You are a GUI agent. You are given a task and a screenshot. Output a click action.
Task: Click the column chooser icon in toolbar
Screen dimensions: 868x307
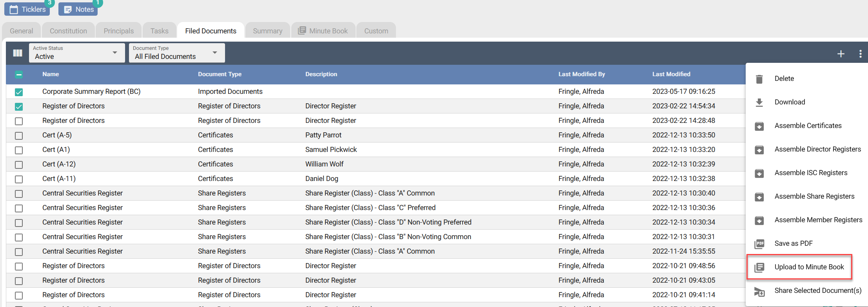coord(18,53)
